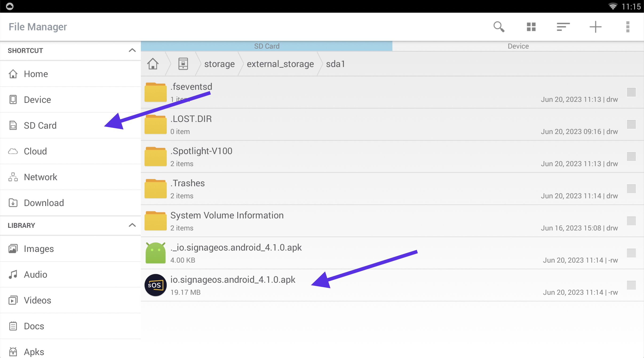The height and width of the screenshot is (358, 644).
Task: Open the search icon
Action: point(498,27)
